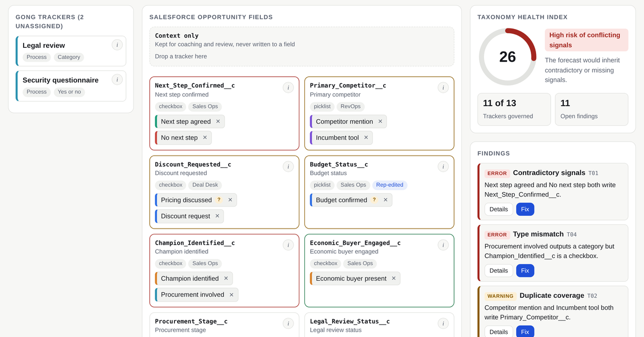The width and height of the screenshot is (644, 337).
Task: Select the Next step agreed chip
Action: pos(190,121)
